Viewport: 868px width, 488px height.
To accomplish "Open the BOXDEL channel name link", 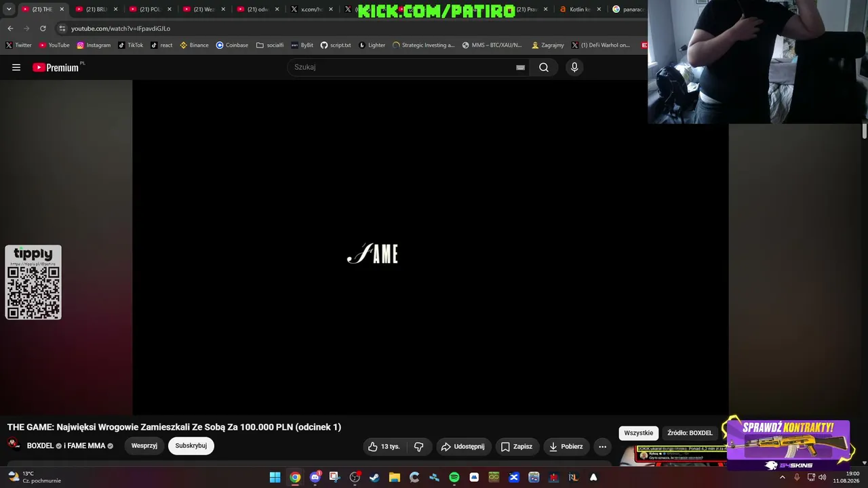I will [40, 446].
